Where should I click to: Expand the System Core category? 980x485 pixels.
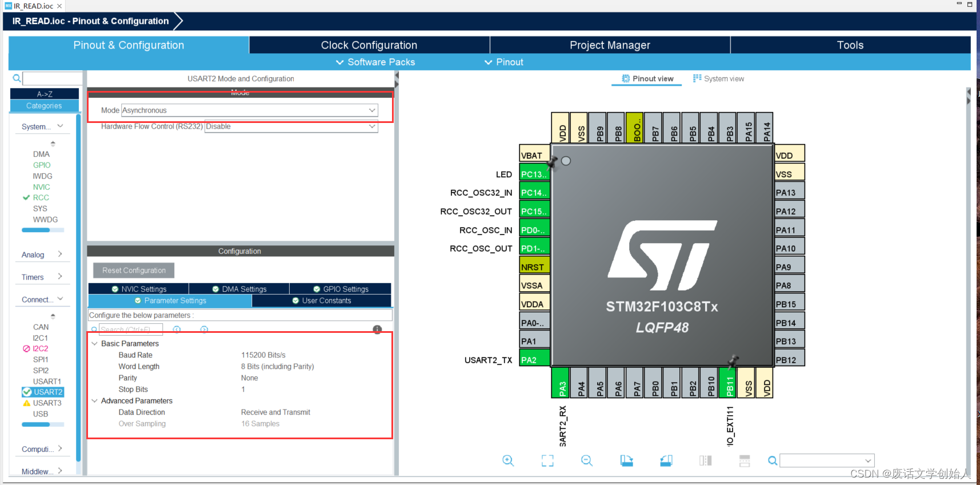pos(42,126)
